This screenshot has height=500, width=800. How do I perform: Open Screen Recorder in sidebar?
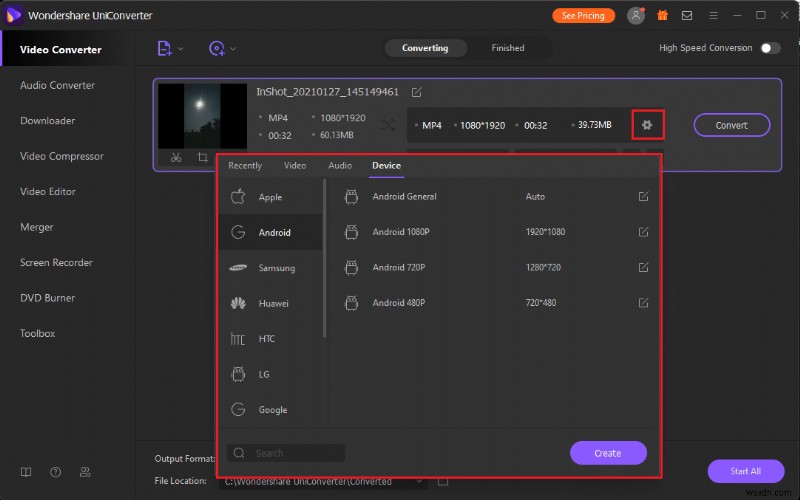(x=56, y=263)
